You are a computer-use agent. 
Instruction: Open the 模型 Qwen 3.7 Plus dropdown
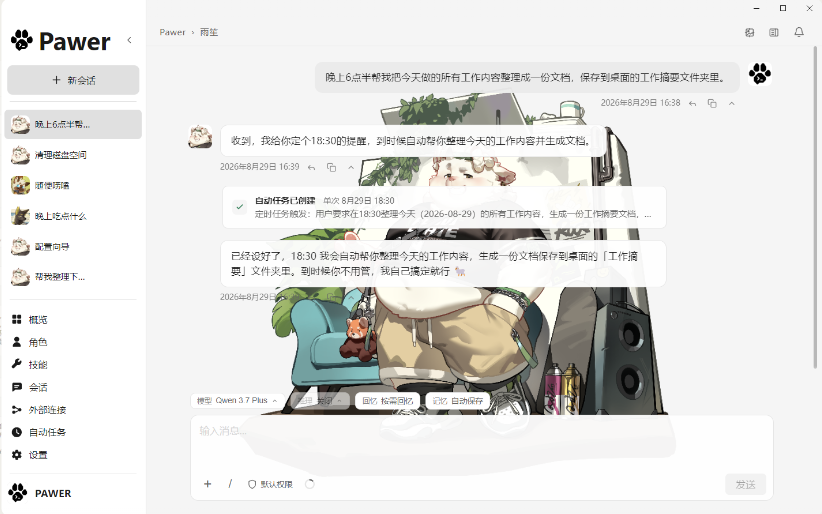coord(237,401)
